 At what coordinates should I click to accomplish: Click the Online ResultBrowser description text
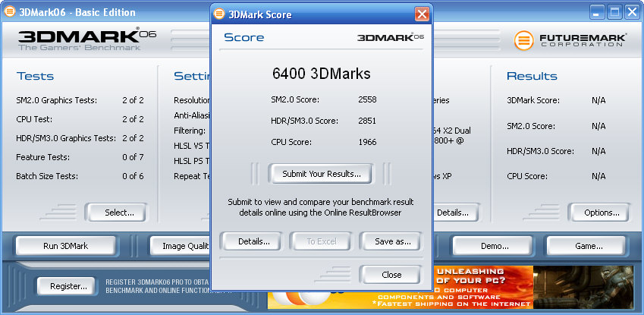click(x=321, y=208)
